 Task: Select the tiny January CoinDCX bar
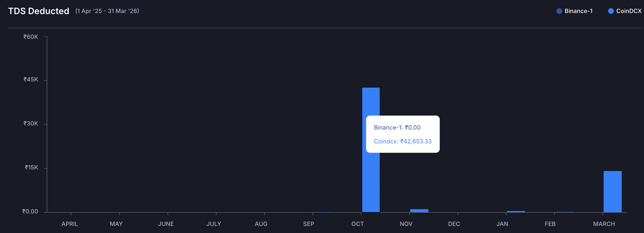click(x=516, y=212)
